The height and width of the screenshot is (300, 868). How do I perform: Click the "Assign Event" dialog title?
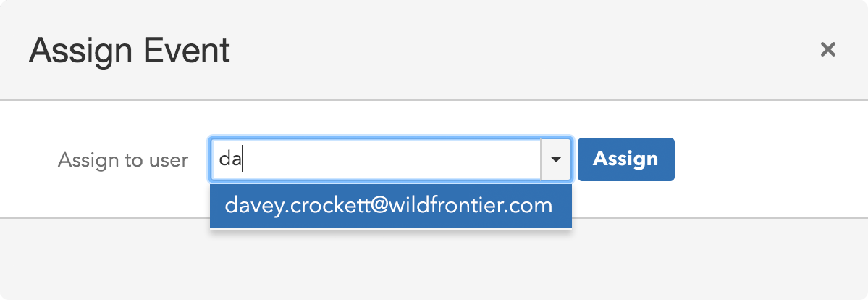(130, 51)
